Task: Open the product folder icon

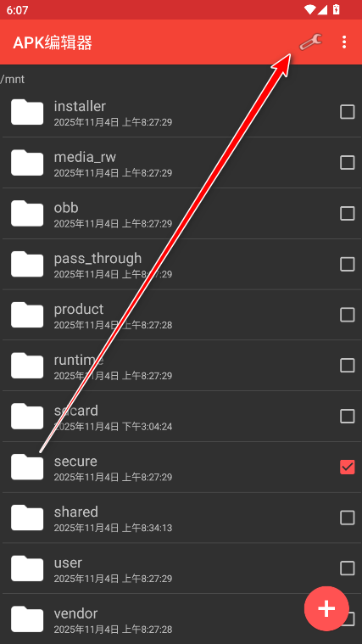Action: click(27, 315)
